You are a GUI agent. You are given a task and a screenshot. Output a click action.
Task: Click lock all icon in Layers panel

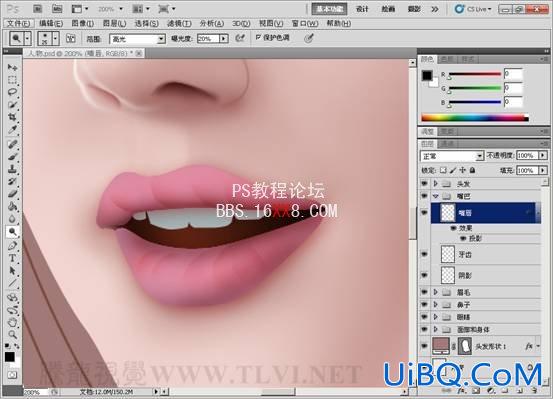pyautogui.click(x=473, y=170)
